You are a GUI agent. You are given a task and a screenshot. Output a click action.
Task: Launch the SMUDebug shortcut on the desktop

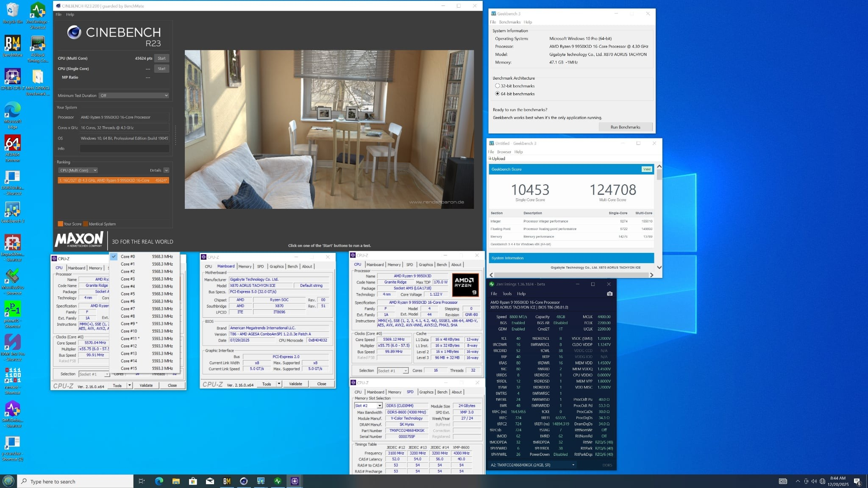pyautogui.click(x=12, y=414)
